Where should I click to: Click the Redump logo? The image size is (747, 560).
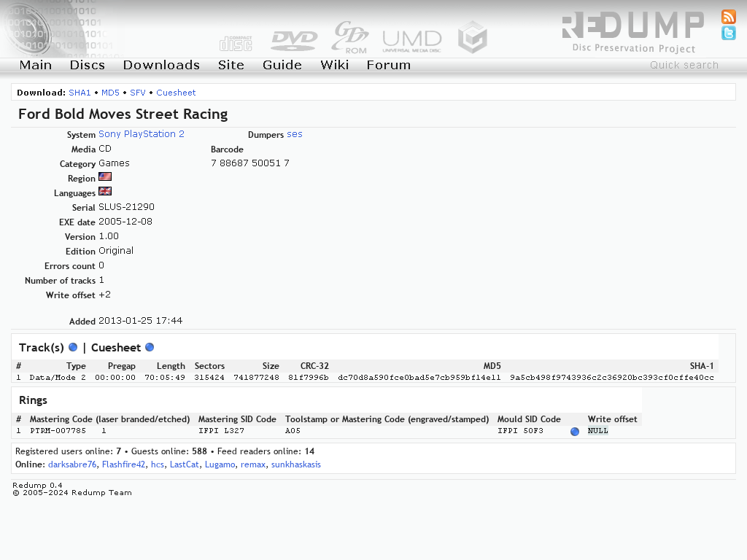pos(632,31)
